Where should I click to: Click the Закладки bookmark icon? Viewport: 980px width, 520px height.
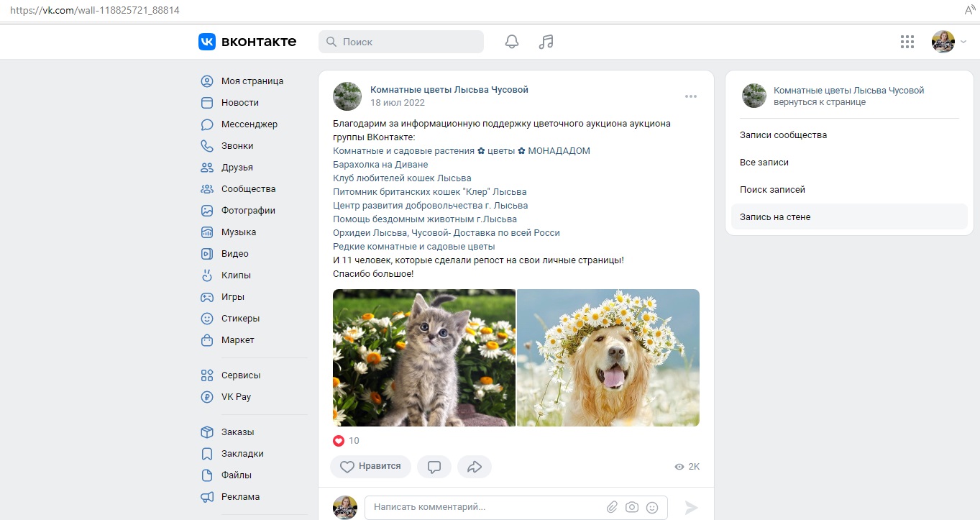(x=207, y=454)
